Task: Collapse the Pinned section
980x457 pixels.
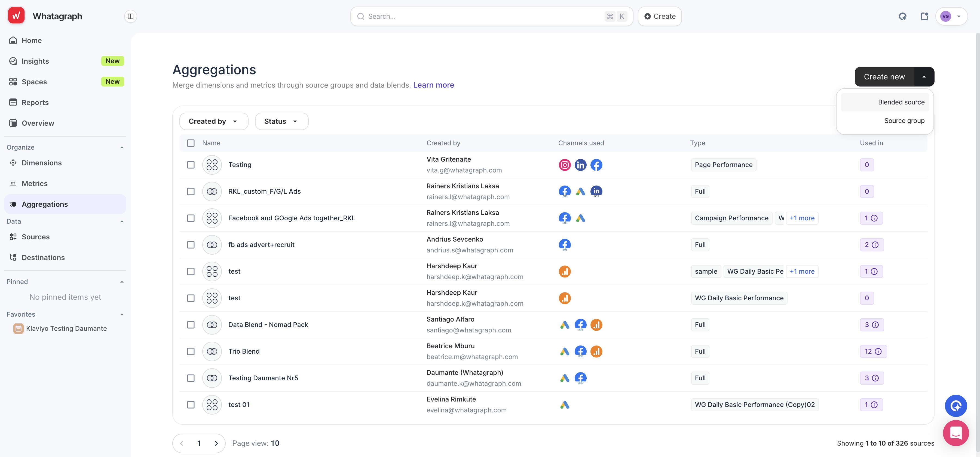Action: point(122,282)
